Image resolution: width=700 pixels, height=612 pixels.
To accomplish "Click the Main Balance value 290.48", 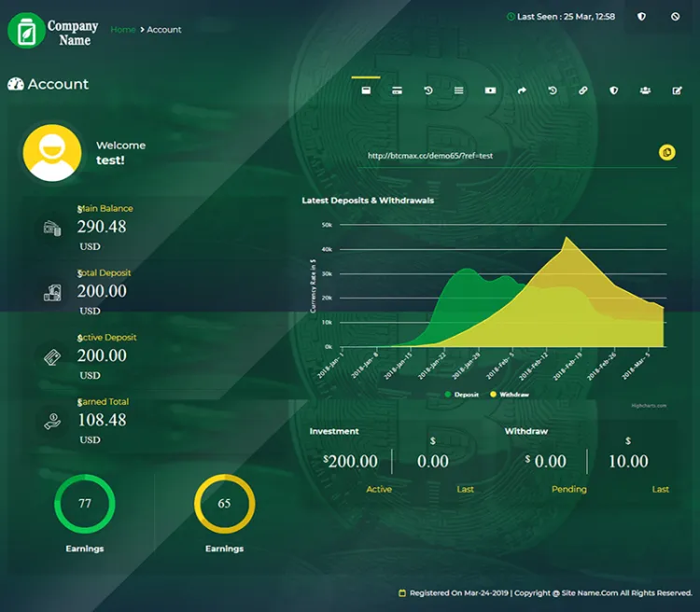I will click(x=102, y=227).
